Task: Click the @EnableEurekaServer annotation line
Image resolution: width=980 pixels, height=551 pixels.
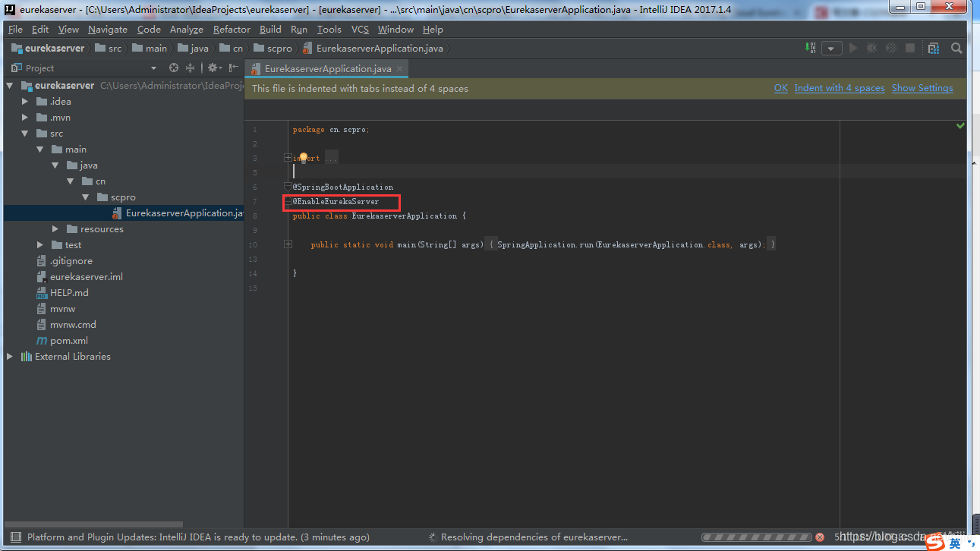Action: [x=336, y=201]
